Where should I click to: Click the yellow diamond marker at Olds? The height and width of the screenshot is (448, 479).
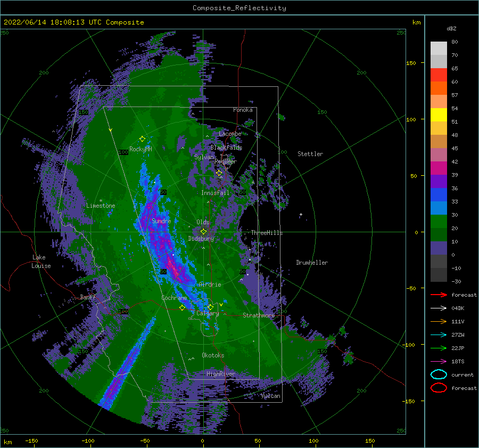click(x=203, y=232)
